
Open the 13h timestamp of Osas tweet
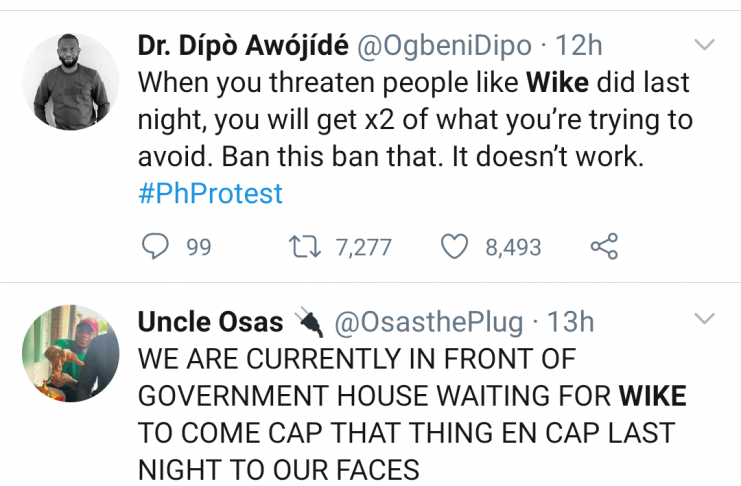(571, 322)
